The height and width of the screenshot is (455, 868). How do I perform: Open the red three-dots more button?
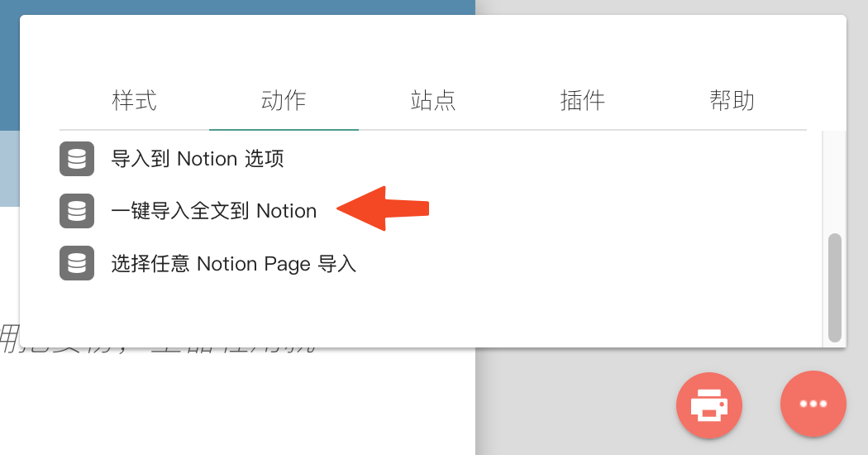[813, 404]
